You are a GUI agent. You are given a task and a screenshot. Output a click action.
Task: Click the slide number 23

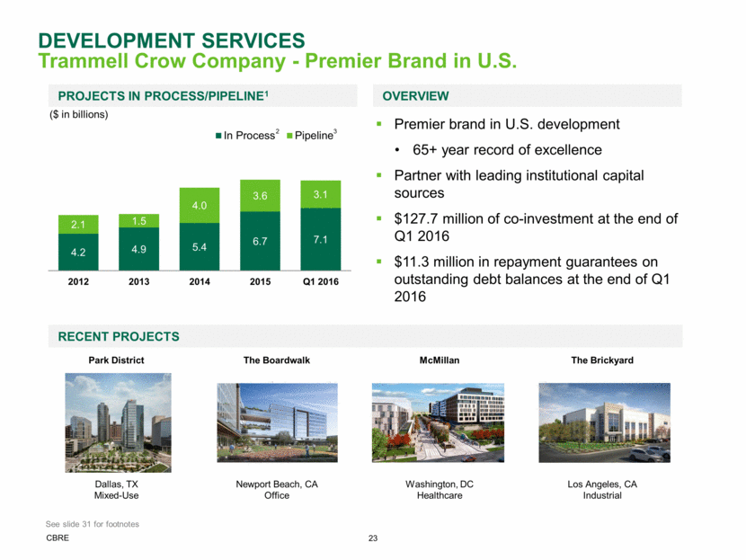point(373,539)
